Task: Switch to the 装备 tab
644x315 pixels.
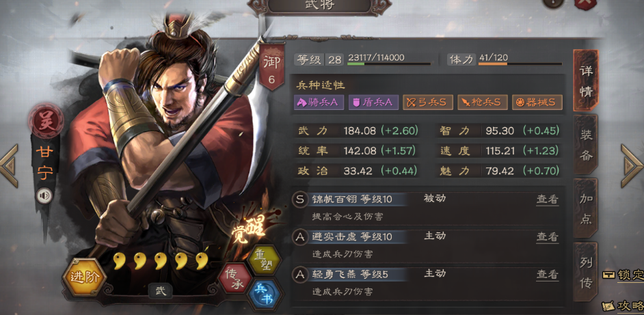Action: pyautogui.click(x=586, y=145)
